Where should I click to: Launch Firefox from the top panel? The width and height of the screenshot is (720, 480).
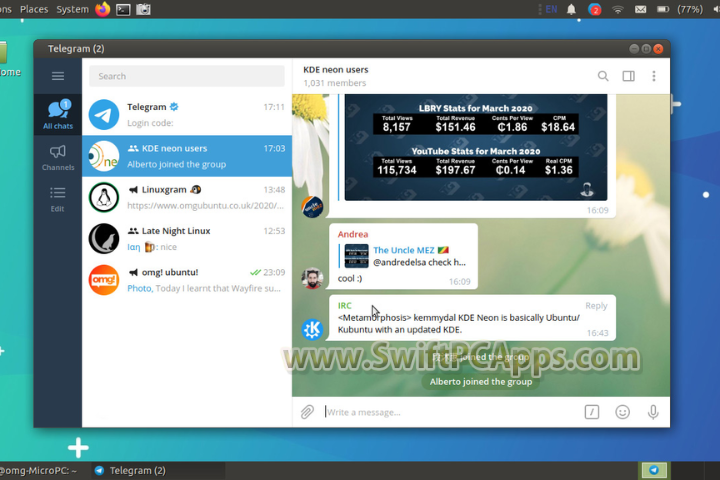coord(103,9)
